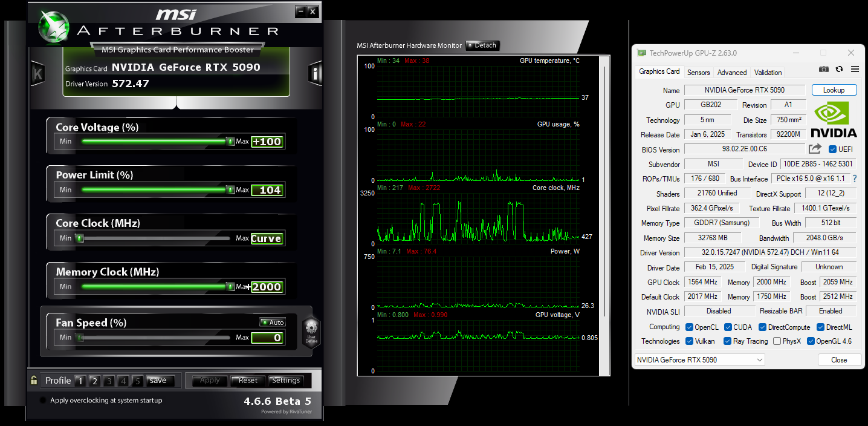This screenshot has width=868, height=426.
Task: Toggle the DirectCompute checkbox
Action: click(x=763, y=327)
